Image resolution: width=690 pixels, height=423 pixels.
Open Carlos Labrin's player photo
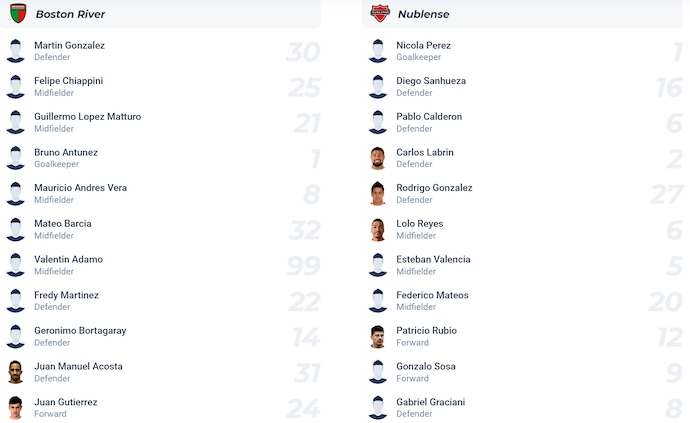pos(378,158)
